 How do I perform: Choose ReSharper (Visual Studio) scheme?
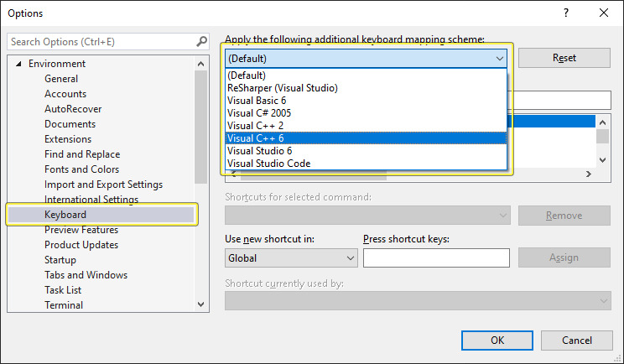pos(367,88)
